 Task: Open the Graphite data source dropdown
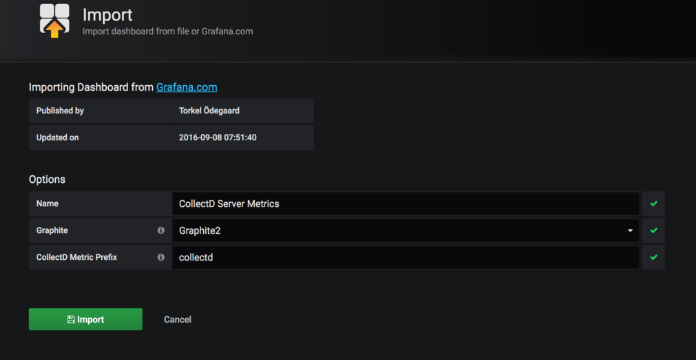[x=405, y=230]
